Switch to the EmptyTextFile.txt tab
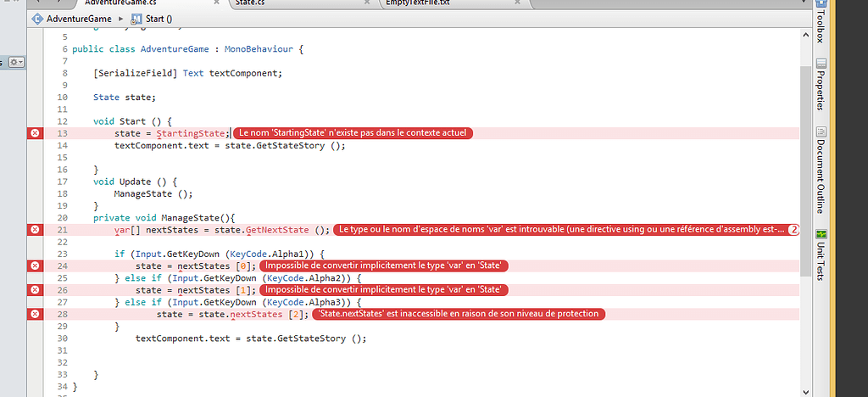Image resolution: width=868 pixels, height=397 pixels. (x=418, y=3)
